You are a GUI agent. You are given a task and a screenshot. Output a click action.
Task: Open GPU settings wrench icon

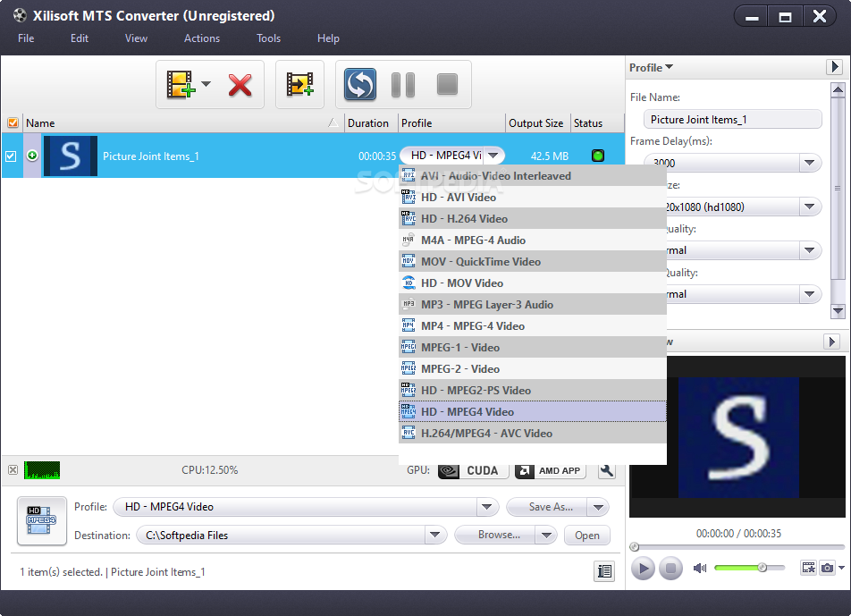606,470
